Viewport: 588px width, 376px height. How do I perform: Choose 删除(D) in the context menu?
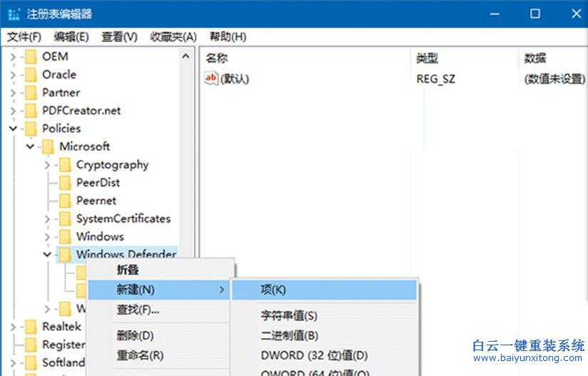pyautogui.click(x=158, y=335)
